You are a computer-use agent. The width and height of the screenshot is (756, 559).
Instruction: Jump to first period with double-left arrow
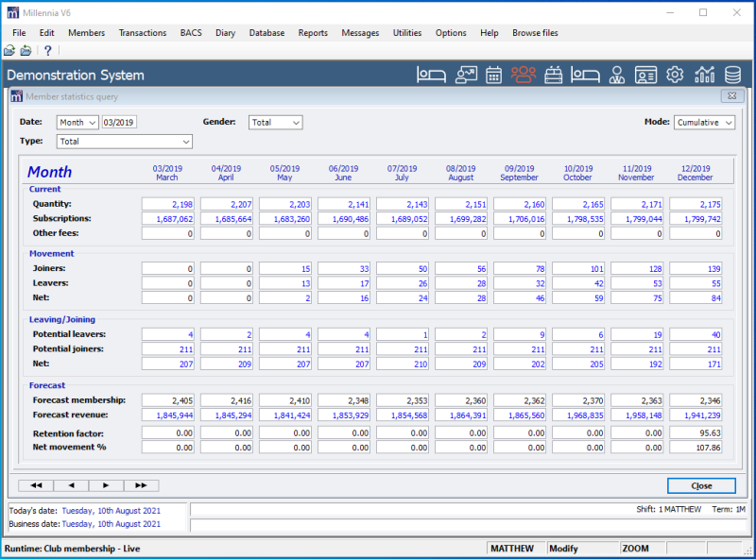pos(36,485)
